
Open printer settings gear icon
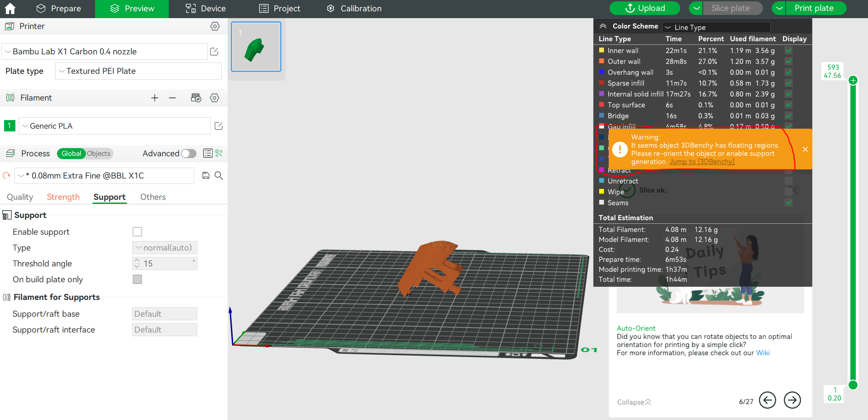[215, 26]
